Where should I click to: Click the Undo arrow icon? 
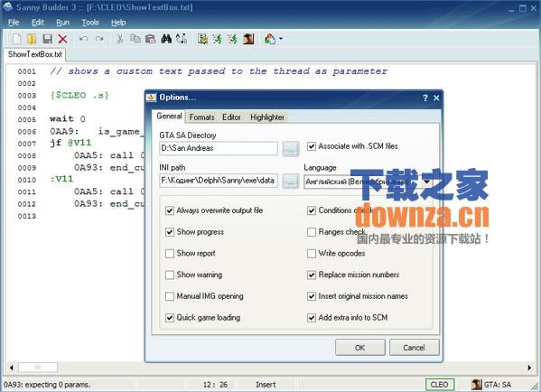(x=83, y=39)
